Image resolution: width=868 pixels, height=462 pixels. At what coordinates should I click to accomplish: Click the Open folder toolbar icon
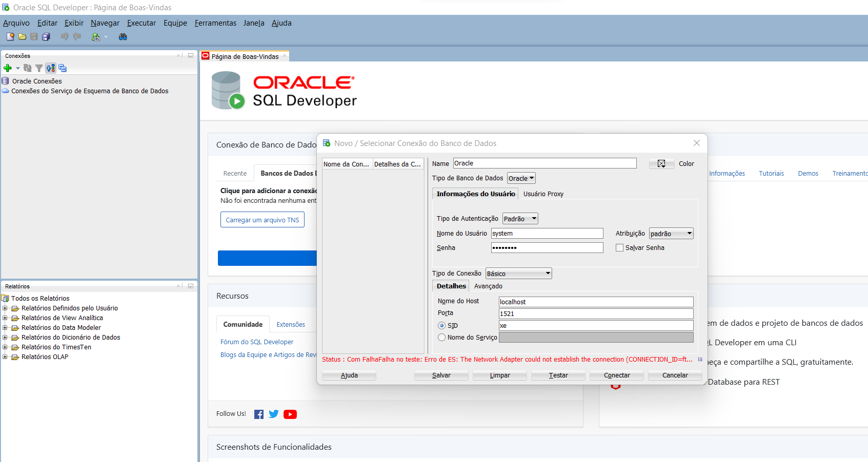tap(22, 37)
